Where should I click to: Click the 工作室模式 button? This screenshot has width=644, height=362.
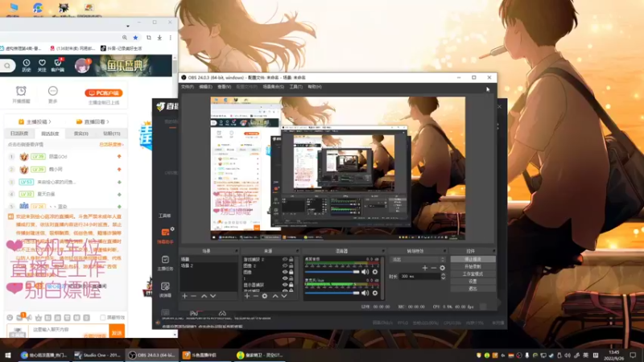tap(473, 274)
